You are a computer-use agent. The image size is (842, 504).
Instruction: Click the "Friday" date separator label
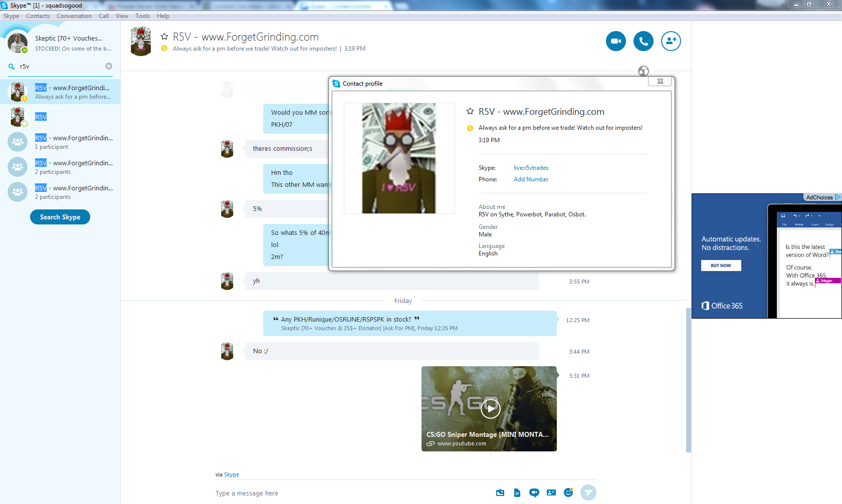(x=403, y=301)
